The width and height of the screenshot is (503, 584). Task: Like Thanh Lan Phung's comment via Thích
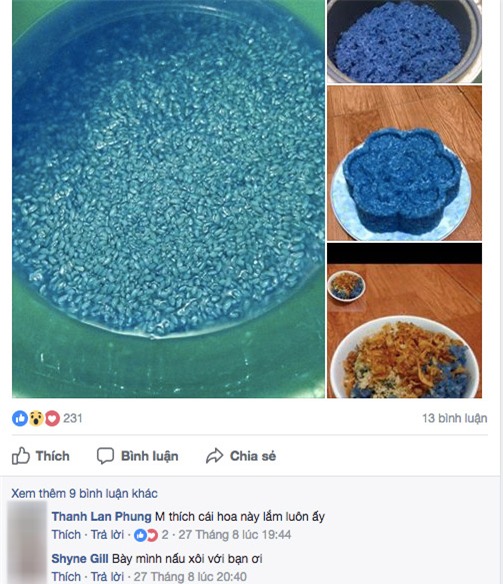[66, 535]
